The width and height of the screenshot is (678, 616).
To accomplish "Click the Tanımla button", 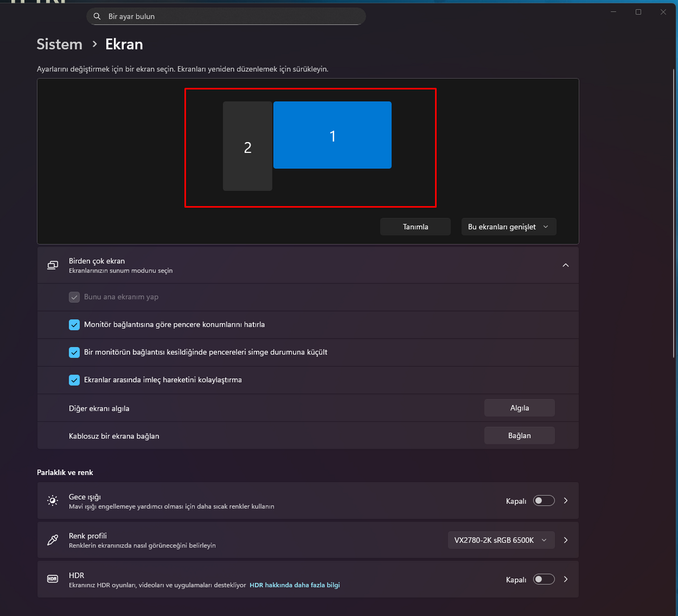I will pyautogui.click(x=416, y=226).
